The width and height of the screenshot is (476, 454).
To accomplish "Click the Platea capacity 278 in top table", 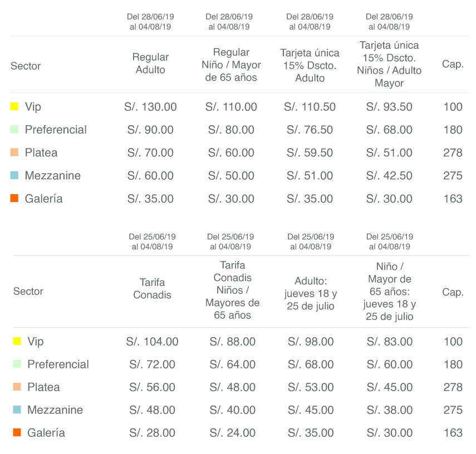I will click(453, 152).
